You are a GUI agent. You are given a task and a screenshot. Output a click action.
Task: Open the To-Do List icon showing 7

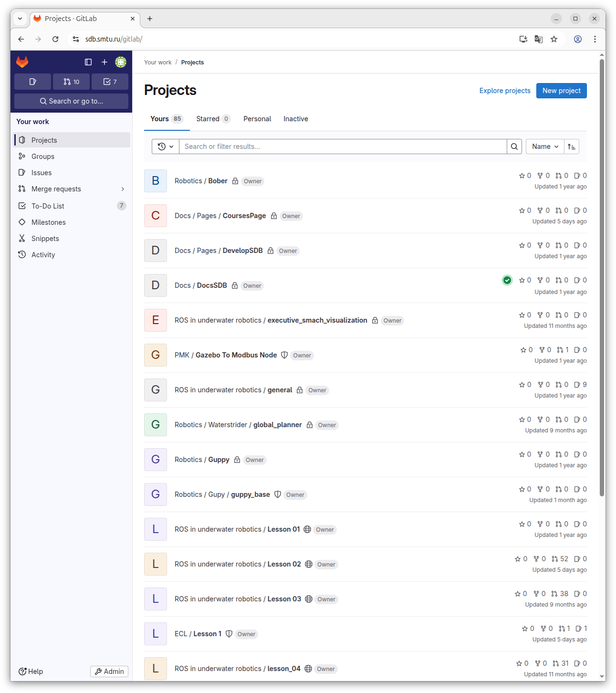110,82
